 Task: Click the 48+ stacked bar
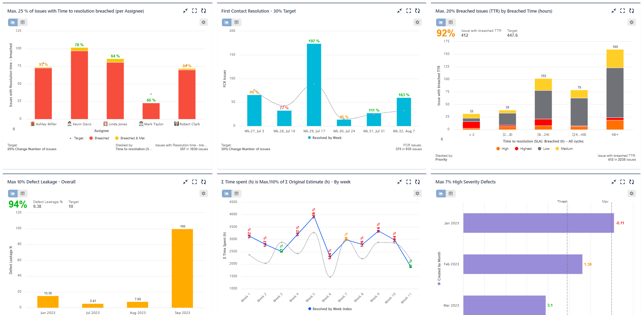pyautogui.click(x=615, y=90)
